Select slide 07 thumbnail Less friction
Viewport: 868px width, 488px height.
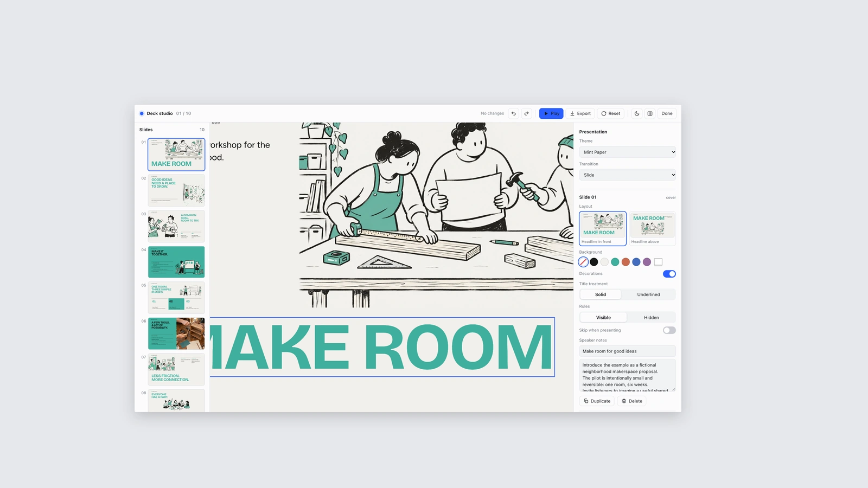coord(176,369)
